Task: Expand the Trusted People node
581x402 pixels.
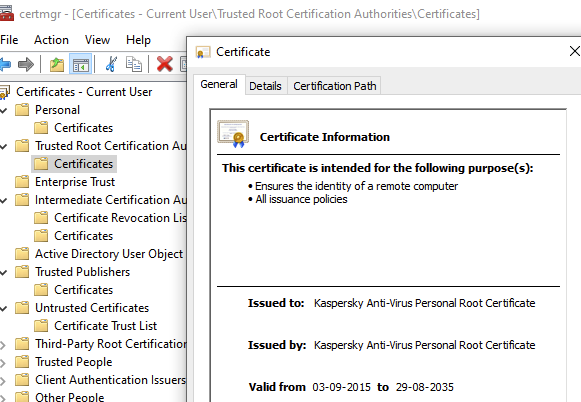Action: 3,363
